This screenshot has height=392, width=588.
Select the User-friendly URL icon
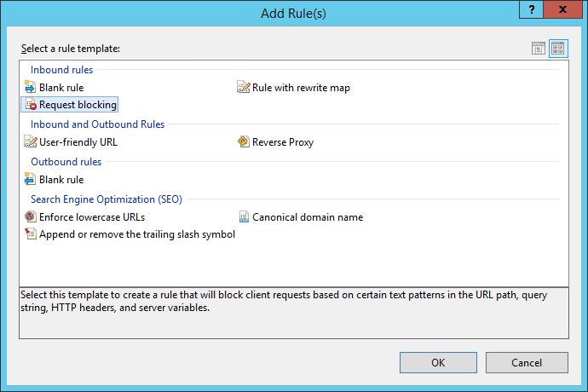pyautogui.click(x=32, y=142)
